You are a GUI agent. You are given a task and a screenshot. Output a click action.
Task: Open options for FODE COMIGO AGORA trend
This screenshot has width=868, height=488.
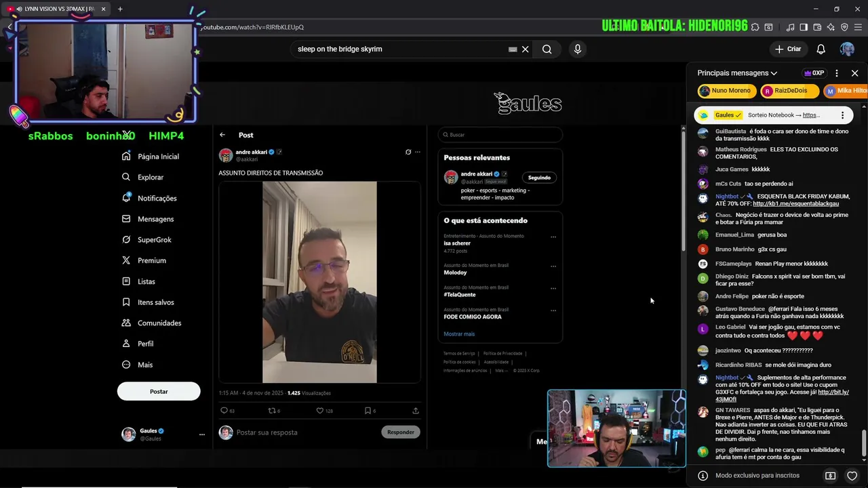pos(553,310)
